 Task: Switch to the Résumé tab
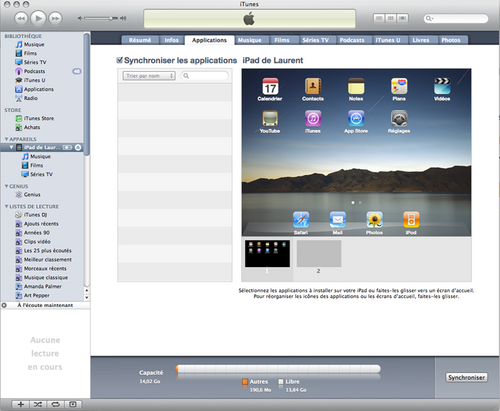tap(140, 40)
